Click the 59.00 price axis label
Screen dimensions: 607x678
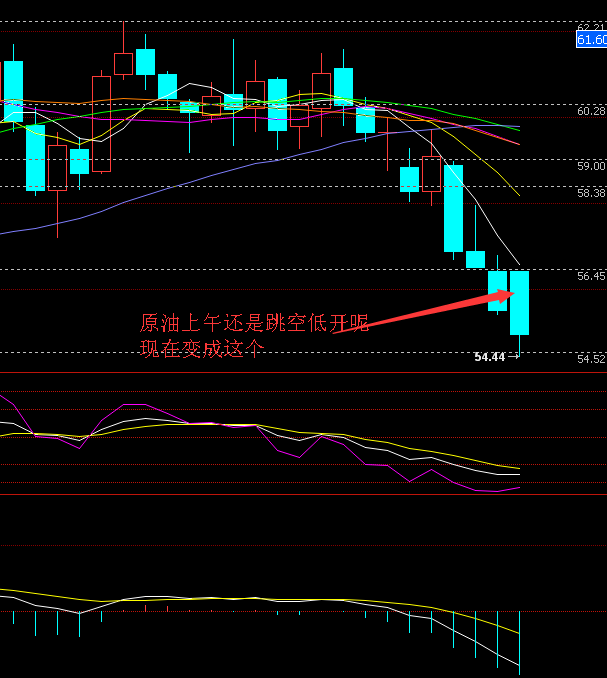click(x=591, y=166)
